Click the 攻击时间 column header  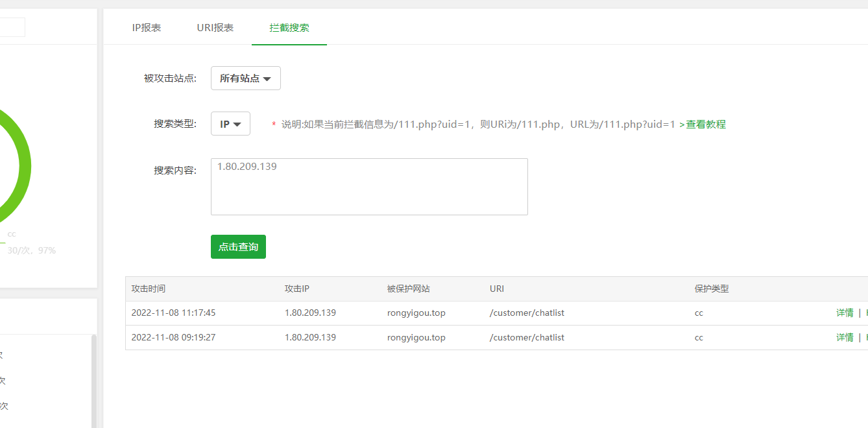(149, 289)
